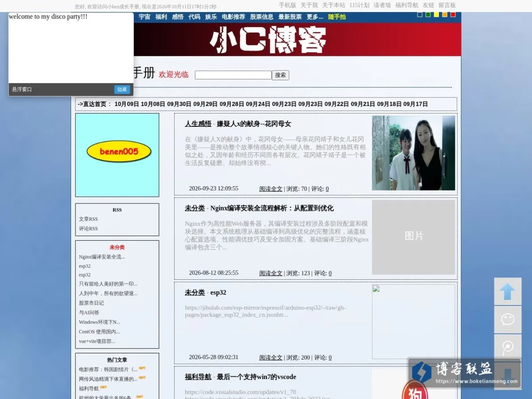Expand the 更多... navigation dropdown
532x399 pixels.
pos(315,17)
